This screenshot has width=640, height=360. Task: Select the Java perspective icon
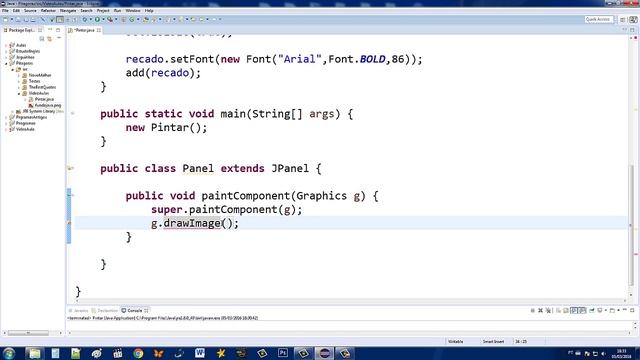[633, 20]
